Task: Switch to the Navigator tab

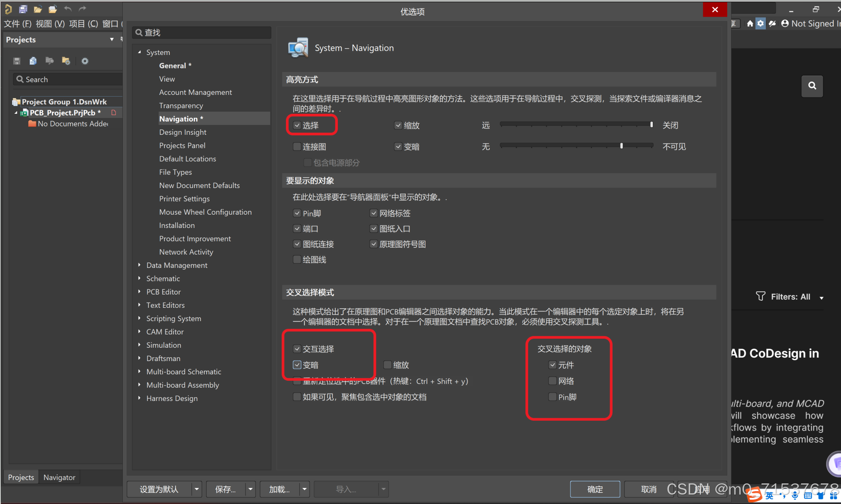Action: click(x=59, y=477)
